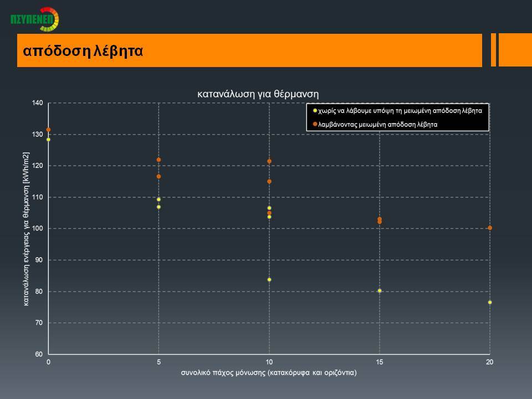Click the x-axis tick label 10
Viewport: 532px width, 399px height.
click(269, 362)
